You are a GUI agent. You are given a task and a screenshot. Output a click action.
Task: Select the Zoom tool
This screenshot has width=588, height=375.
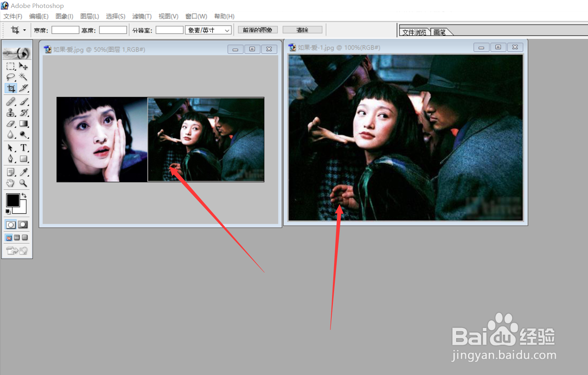23,183
